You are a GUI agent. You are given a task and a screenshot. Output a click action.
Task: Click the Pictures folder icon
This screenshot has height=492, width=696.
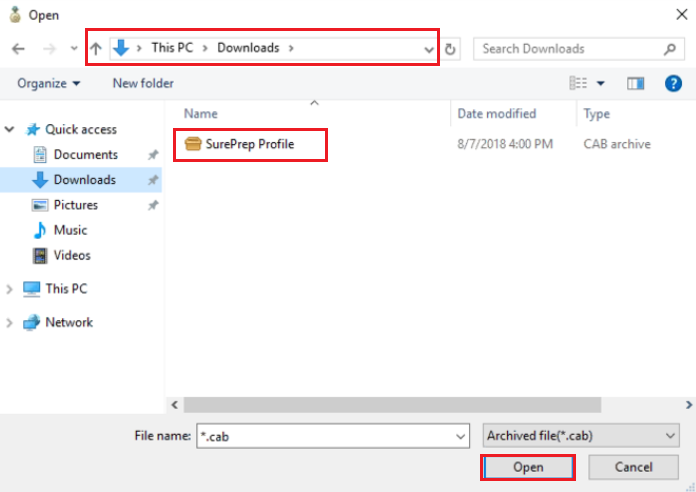[x=40, y=205]
